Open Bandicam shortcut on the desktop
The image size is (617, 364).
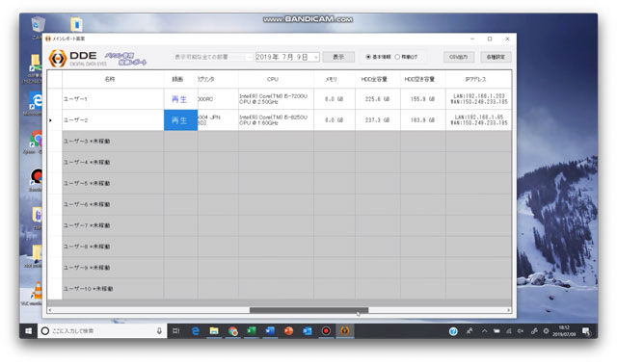(37, 176)
